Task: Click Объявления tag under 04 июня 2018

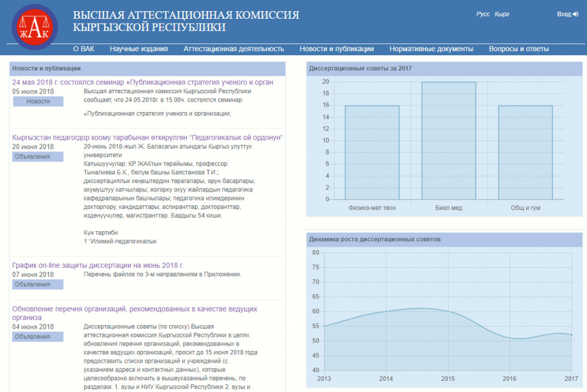Action: [x=38, y=337]
